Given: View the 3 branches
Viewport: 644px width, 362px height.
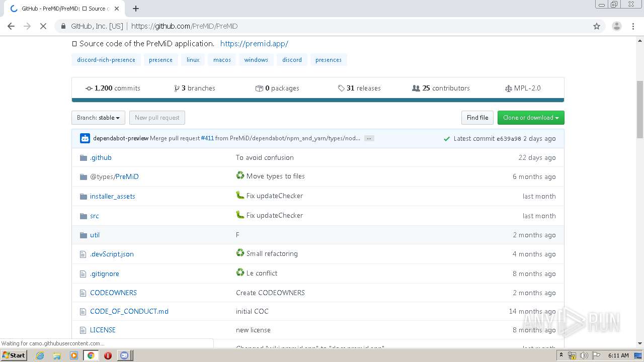Looking at the screenshot, I should click(x=195, y=88).
